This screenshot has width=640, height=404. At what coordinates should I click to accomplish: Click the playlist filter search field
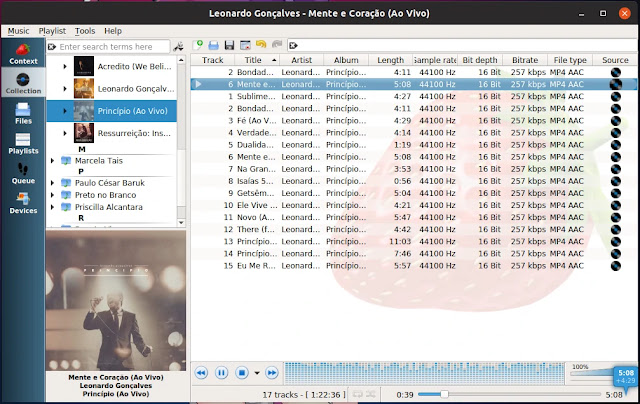462,45
